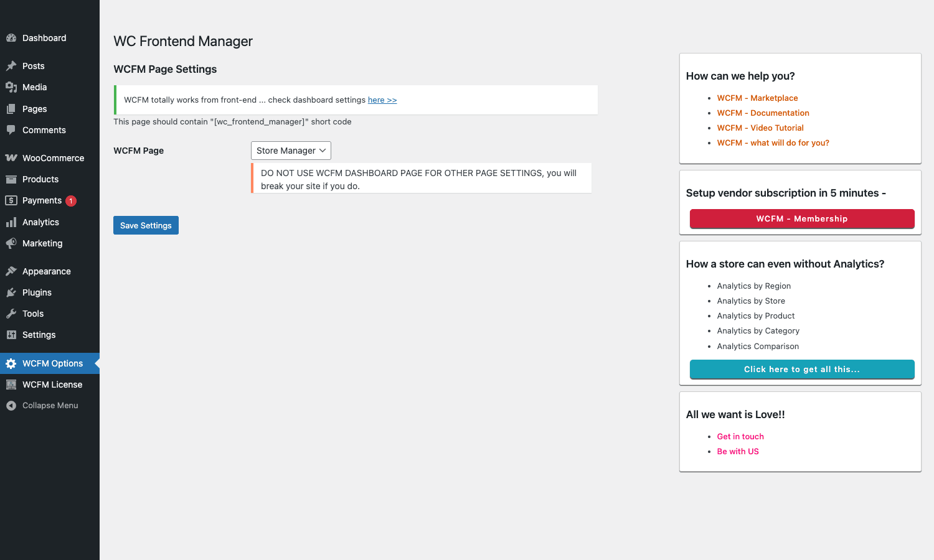The image size is (934, 560).
Task: Go to Plugins in sidebar
Action: pyautogui.click(x=50, y=292)
